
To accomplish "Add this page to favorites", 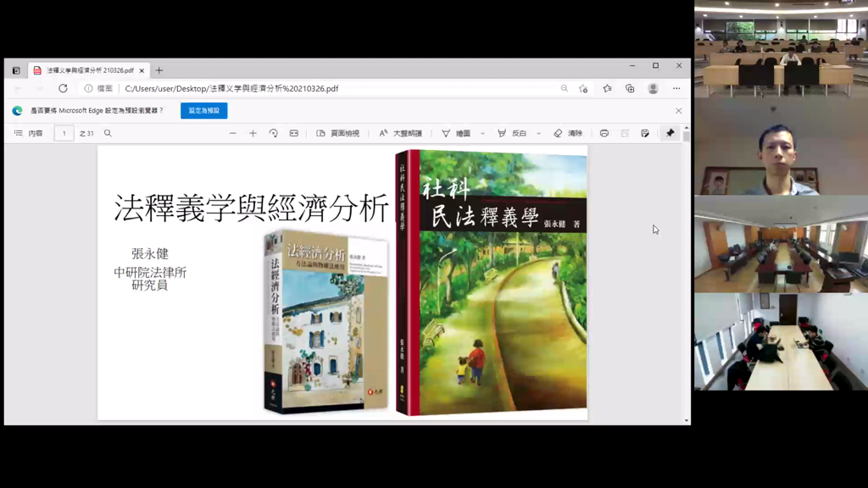I will pyautogui.click(x=583, y=88).
